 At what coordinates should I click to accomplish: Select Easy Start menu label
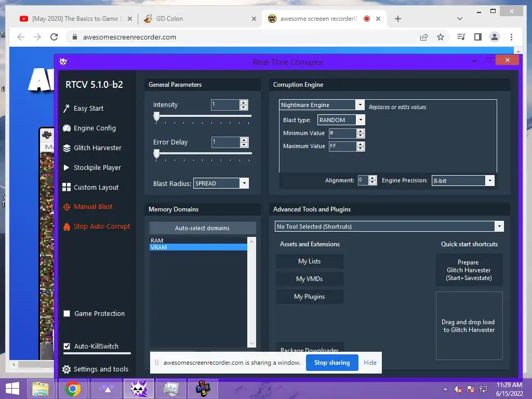click(x=88, y=108)
